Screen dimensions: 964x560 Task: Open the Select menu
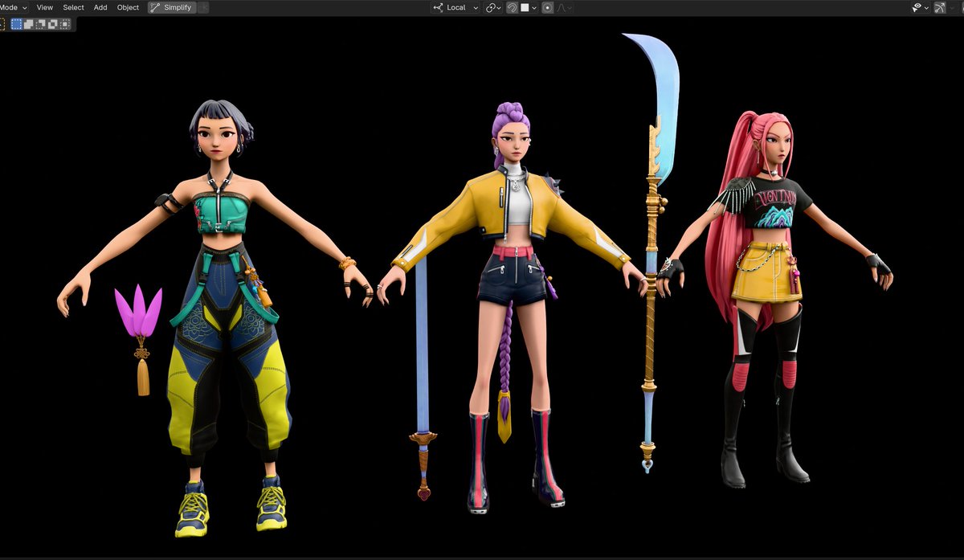73,7
